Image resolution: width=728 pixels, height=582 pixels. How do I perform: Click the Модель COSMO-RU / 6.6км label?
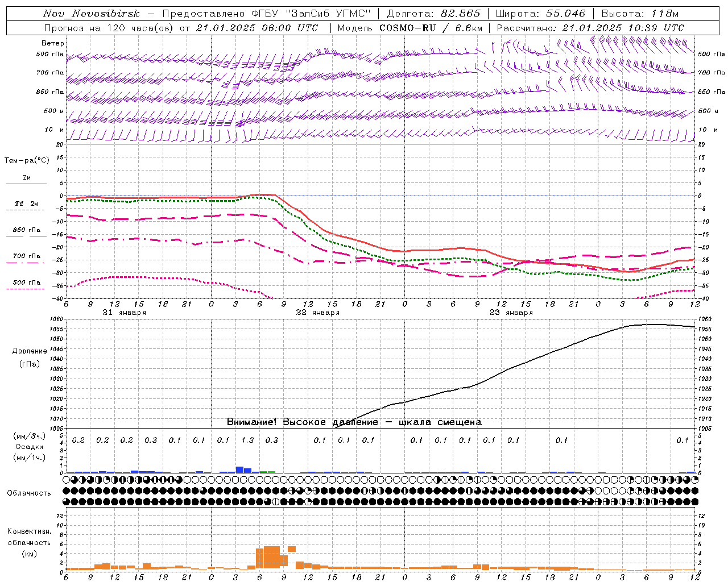coord(410,28)
